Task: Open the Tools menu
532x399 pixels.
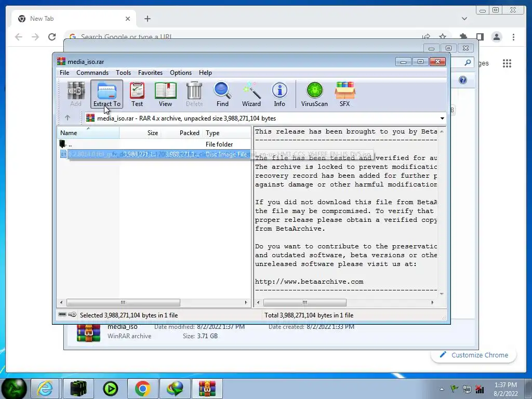Action: [x=123, y=73]
